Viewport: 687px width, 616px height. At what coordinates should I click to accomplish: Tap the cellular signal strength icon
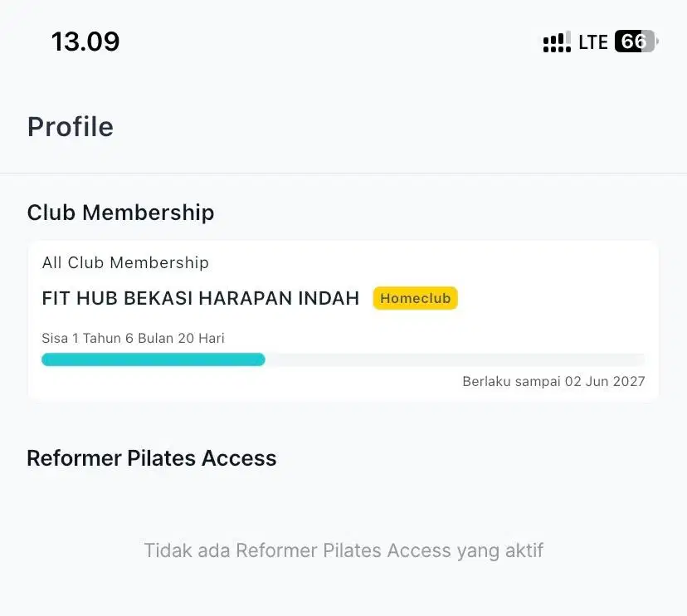(x=556, y=42)
